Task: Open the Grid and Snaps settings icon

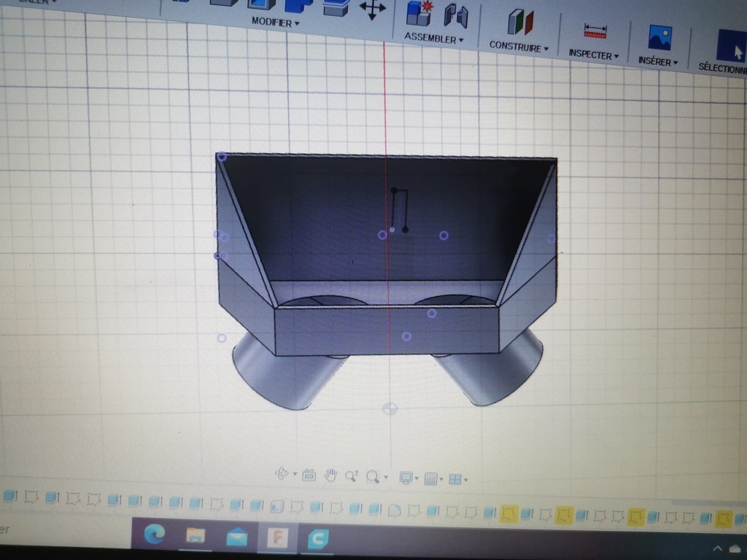Action: pos(430,478)
